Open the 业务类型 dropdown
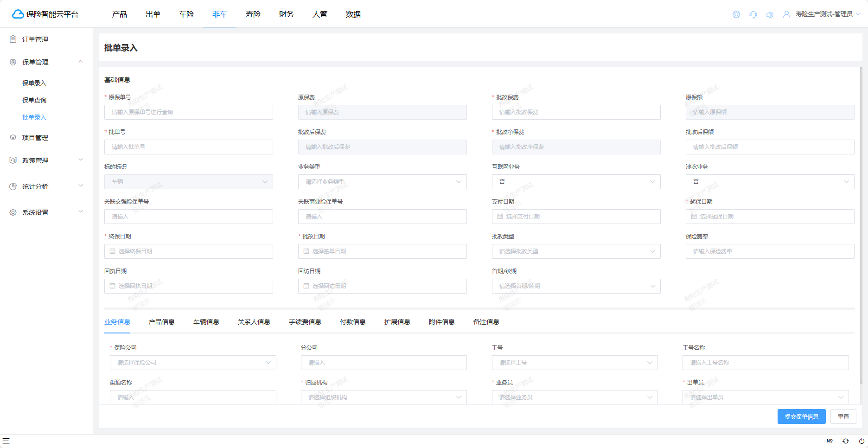Screen dimensions: 868x448 tap(382, 182)
